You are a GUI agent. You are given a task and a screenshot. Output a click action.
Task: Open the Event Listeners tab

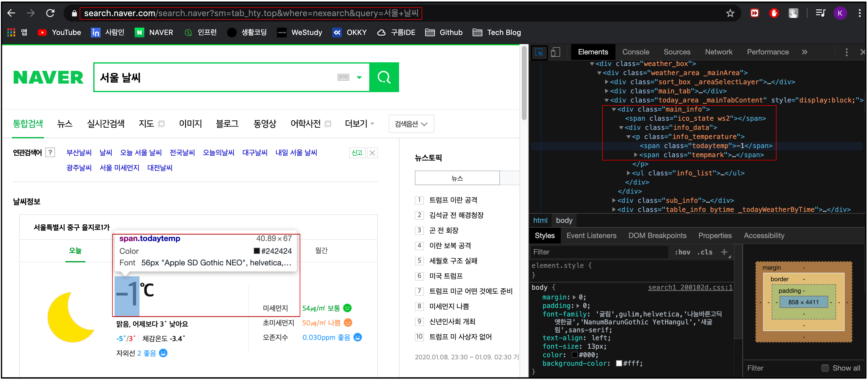591,235
